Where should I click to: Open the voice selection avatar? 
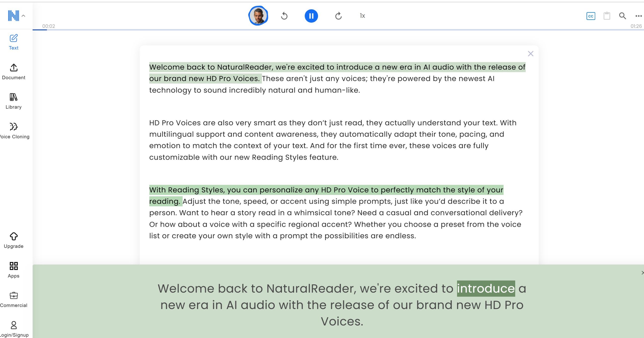[x=258, y=16]
